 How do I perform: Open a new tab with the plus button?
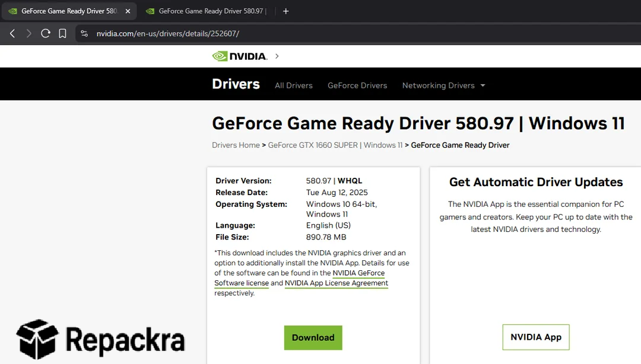(285, 11)
